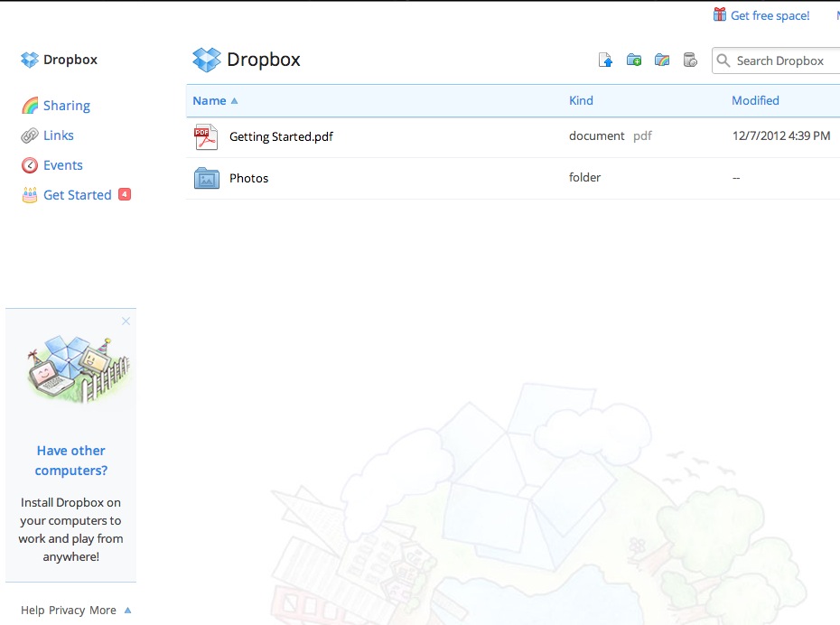Click the Upload file icon
Viewport: 840px width, 625px height.
[x=606, y=61]
